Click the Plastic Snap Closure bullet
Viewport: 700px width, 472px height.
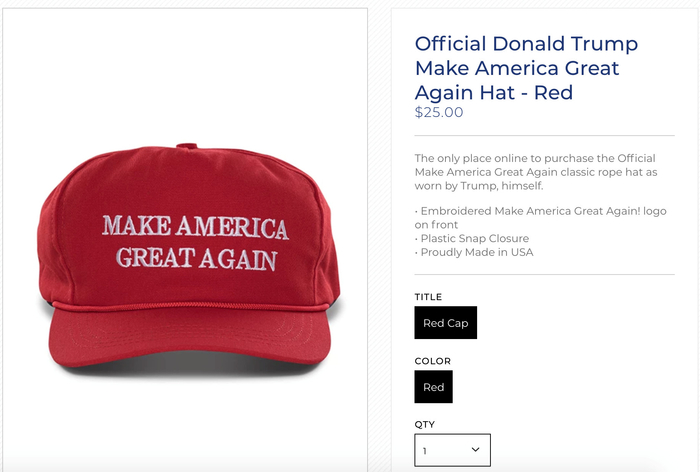(472, 238)
